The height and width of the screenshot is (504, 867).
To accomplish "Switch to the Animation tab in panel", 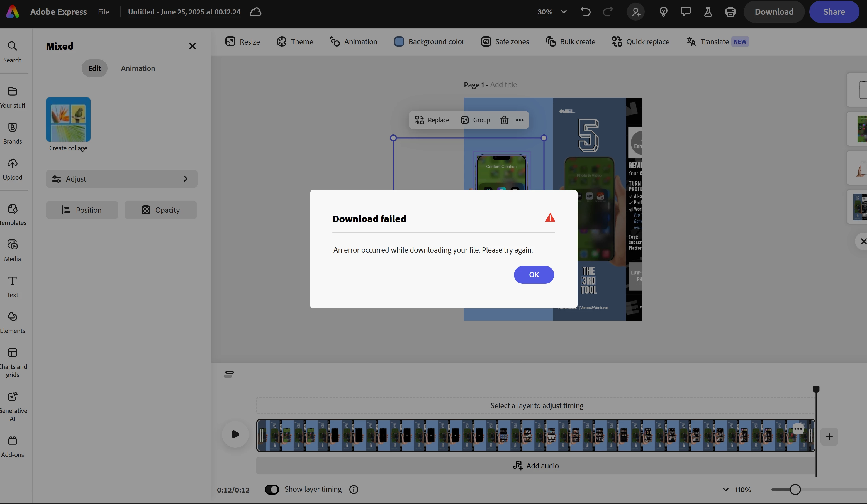I will point(138,68).
